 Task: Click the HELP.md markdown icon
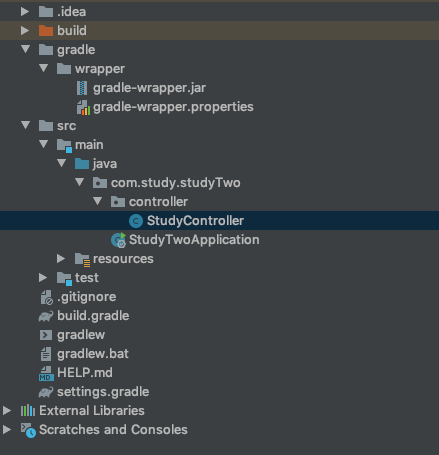coord(46,373)
